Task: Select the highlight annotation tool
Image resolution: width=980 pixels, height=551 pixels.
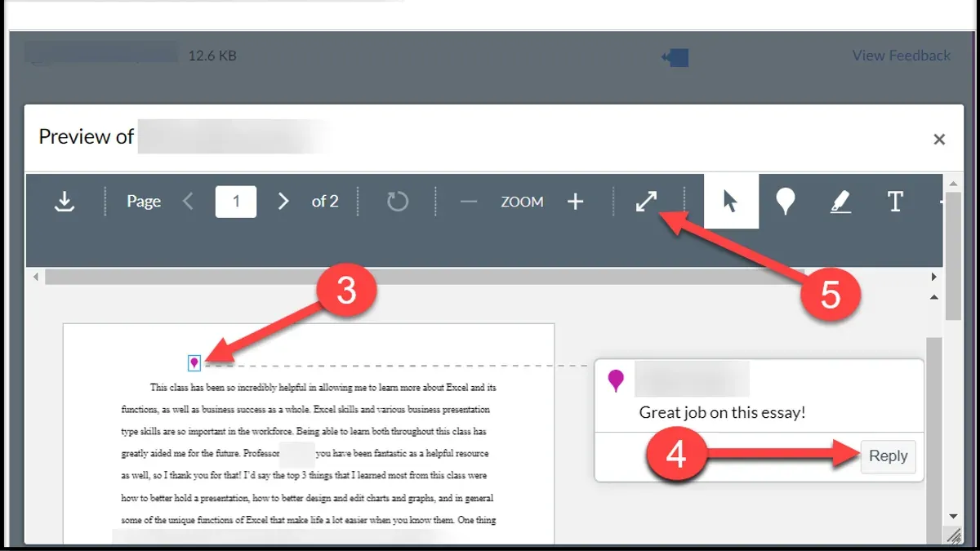Action: coord(840,201)
